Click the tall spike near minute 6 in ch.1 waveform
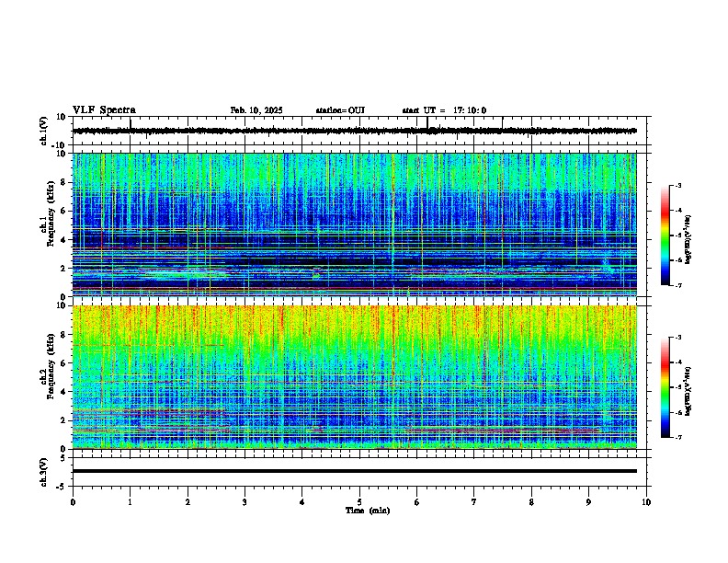This screenshot has width=728, height=563. pos(427,123)
